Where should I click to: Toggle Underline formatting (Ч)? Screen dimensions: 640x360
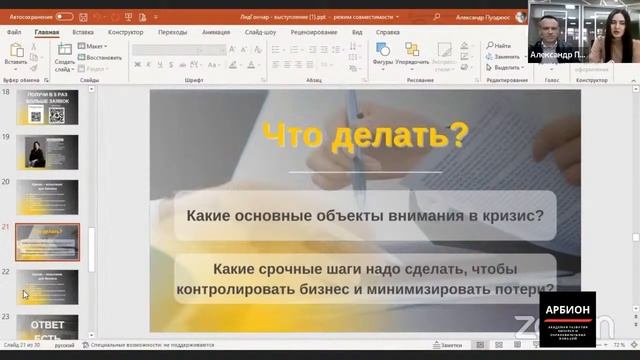coord(160,65)
